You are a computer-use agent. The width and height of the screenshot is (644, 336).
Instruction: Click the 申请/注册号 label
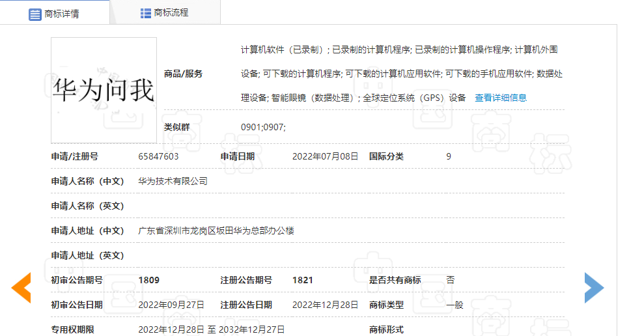click(x=75, y=156)
